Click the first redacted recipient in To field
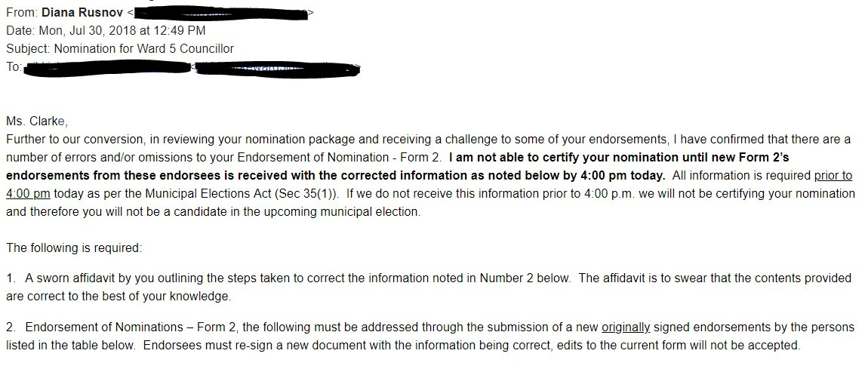This screenshot has height=372, width=868. click(107, 68)
